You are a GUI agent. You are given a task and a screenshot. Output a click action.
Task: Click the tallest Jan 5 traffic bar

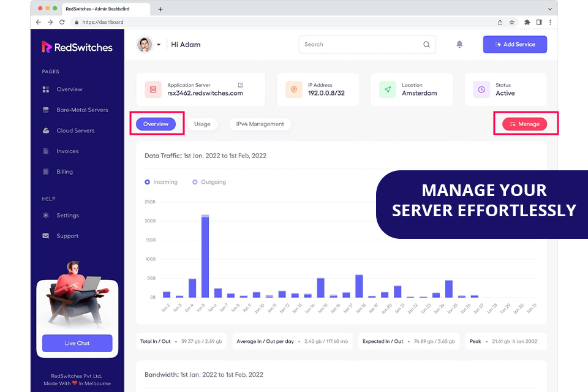pos(205,256)
